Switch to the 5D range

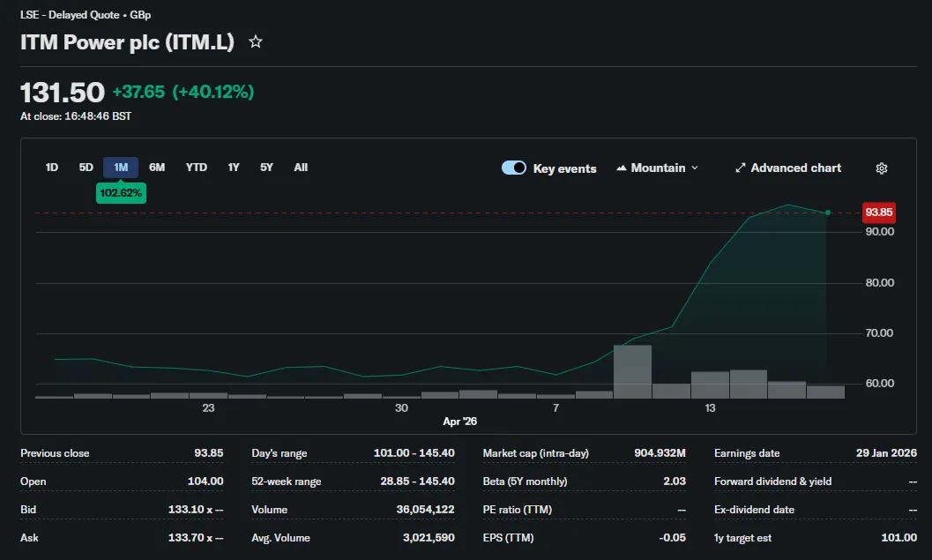click(x=86, y=168)
